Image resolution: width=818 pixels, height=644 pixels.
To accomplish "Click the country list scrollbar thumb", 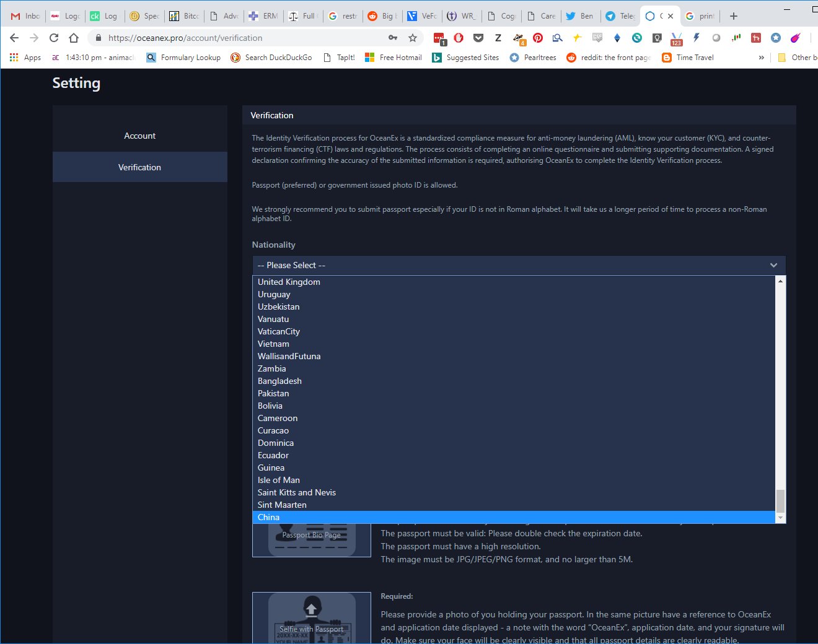I will [x=780, y=501].
